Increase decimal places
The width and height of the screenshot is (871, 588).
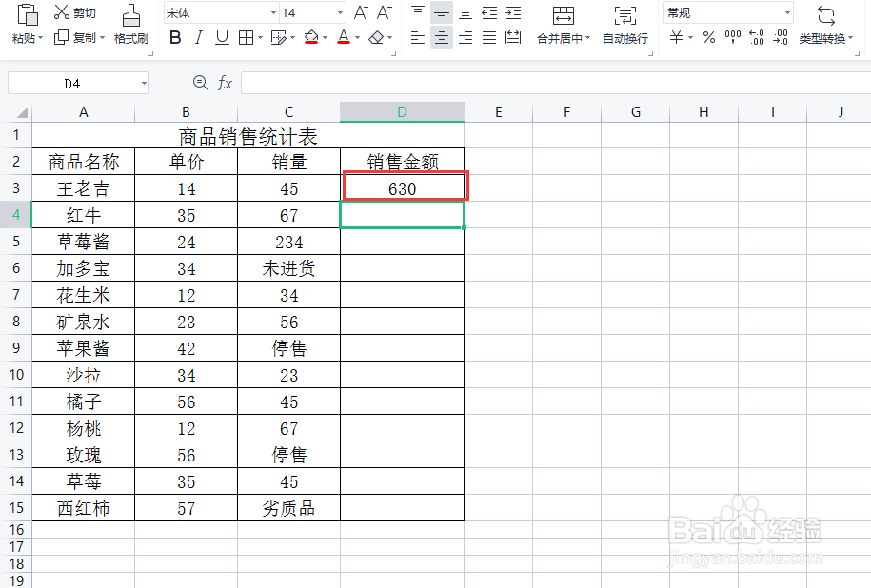(756, 36)
